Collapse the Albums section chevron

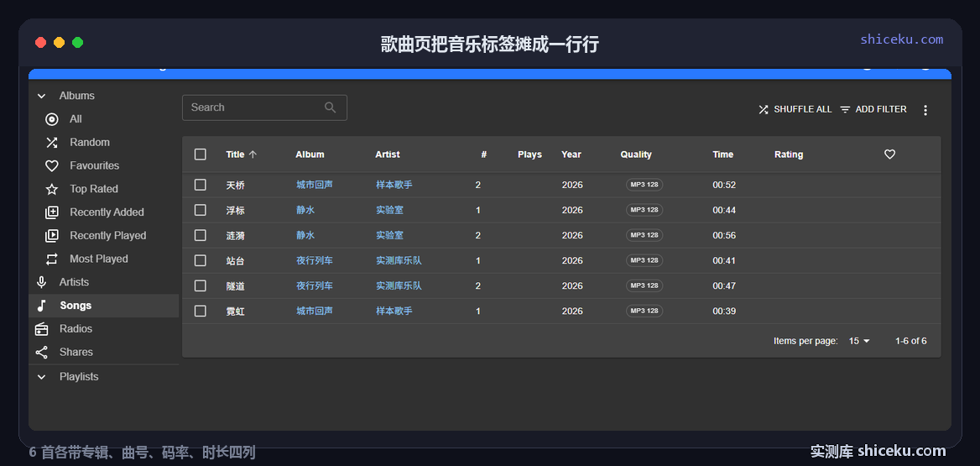pos(41,97)
